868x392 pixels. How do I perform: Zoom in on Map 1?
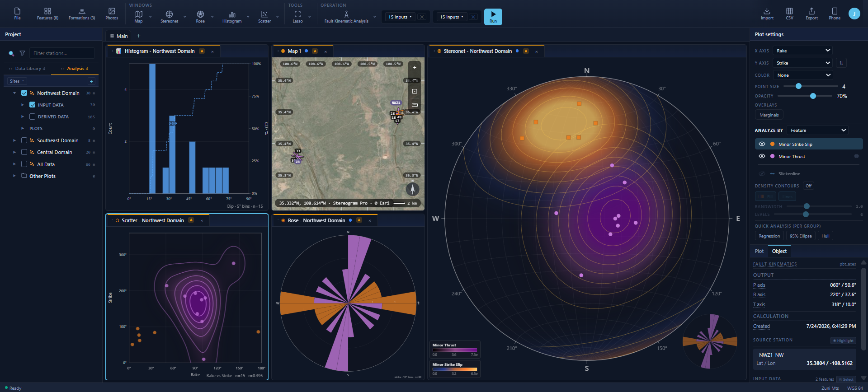click(415, 68)
